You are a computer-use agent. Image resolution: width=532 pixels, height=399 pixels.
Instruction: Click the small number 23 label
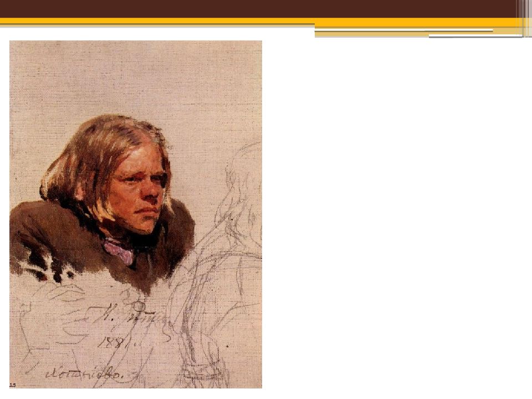pos(13,385)
